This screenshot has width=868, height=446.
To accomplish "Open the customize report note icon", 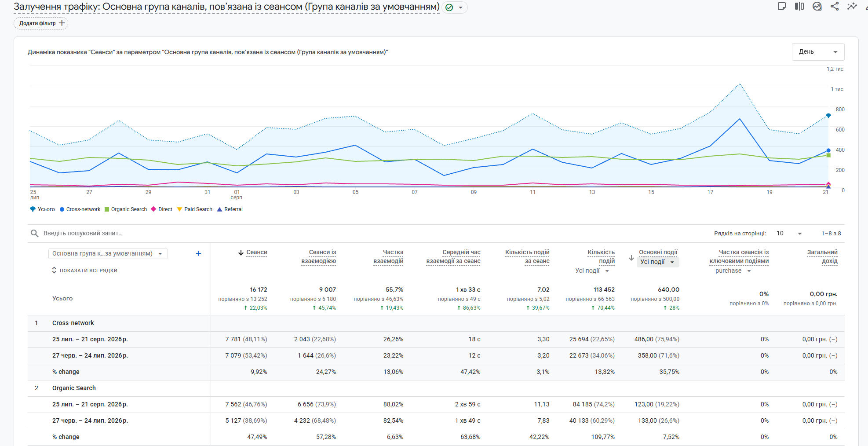I will (781, 6).
